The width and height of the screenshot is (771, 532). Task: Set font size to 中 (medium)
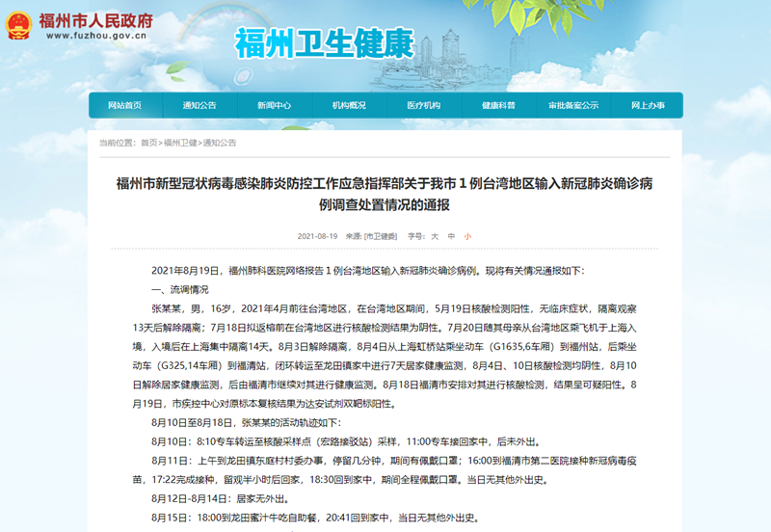[451, 235]
